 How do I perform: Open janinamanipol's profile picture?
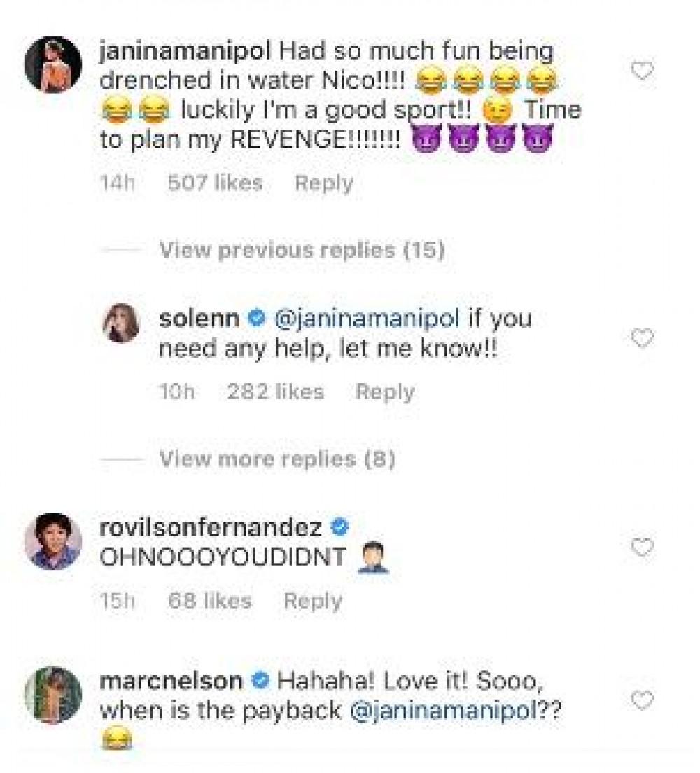click(53, 65)
